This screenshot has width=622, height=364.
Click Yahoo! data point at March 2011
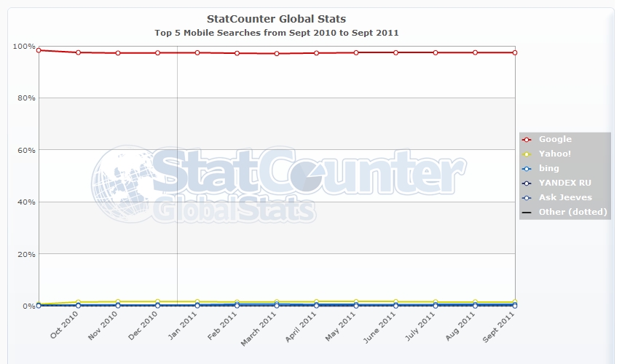point(277,301)
